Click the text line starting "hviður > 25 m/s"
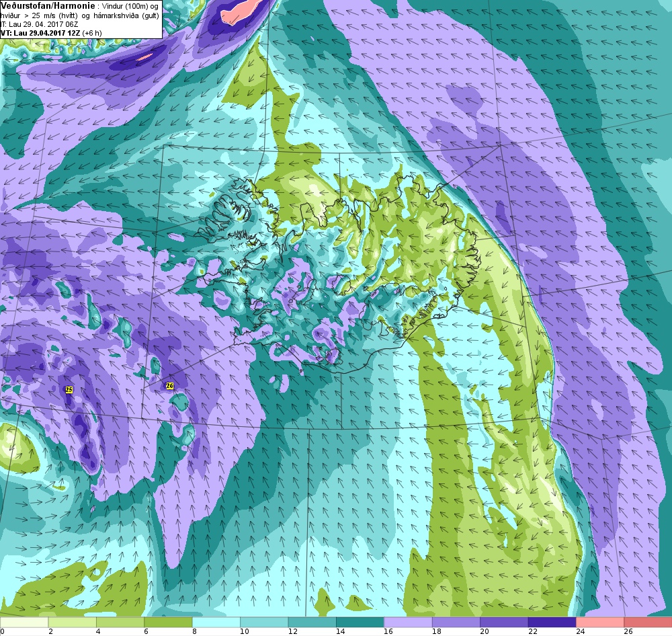This screenshot has width=672, height=636. 80,16
